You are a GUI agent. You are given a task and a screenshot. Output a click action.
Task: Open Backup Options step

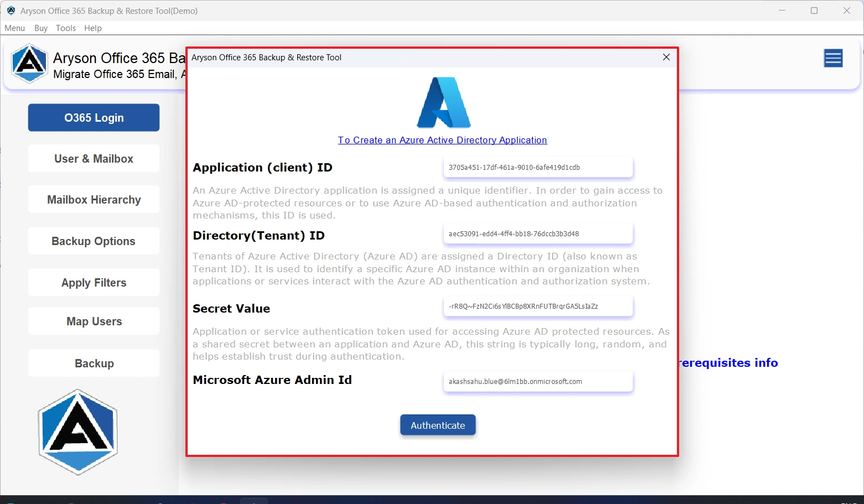(94, 241)
